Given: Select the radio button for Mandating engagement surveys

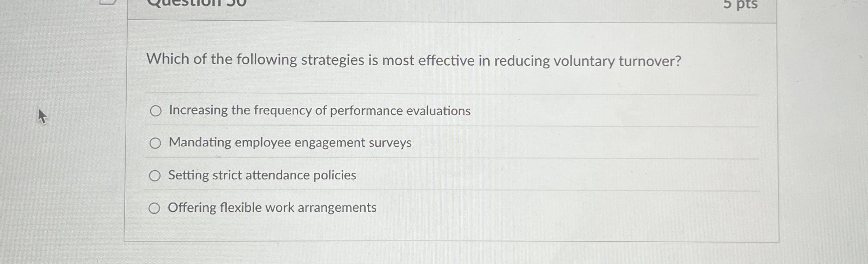Looking at the screenshot, I should pyautogui.click(x=155, y=143).
